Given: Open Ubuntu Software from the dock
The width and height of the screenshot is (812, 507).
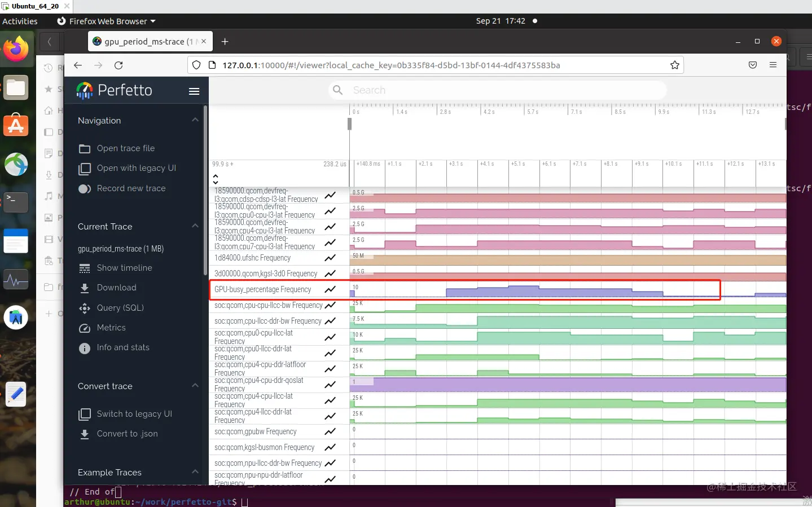Looking at the screenshot, I should point(16,125).
